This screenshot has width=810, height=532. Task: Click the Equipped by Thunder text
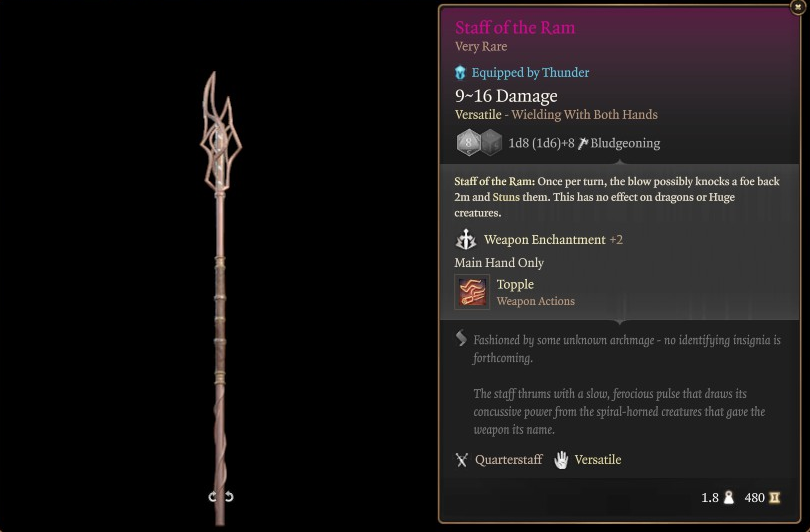[530, 73]
